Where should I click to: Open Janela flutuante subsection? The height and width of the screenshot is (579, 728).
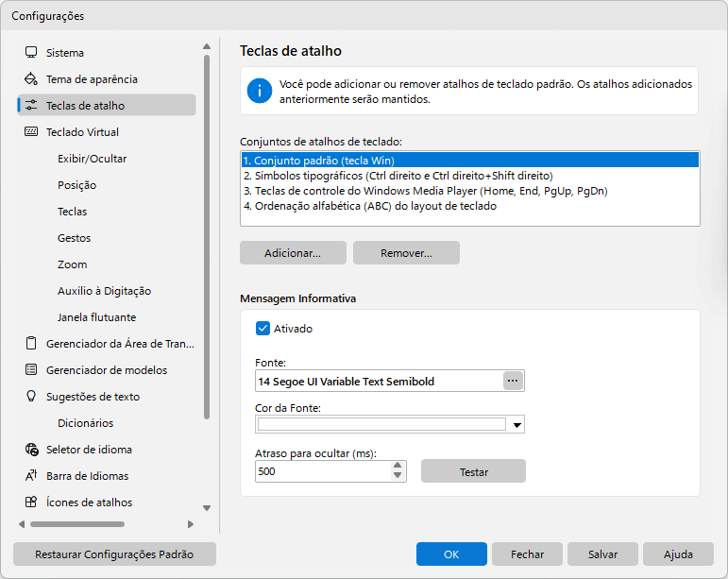(x=97, y=317)
